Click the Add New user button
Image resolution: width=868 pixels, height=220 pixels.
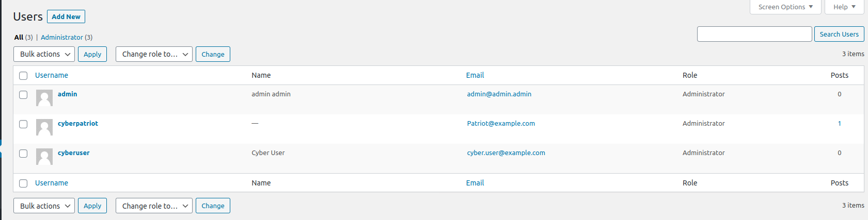coord(66,16)
